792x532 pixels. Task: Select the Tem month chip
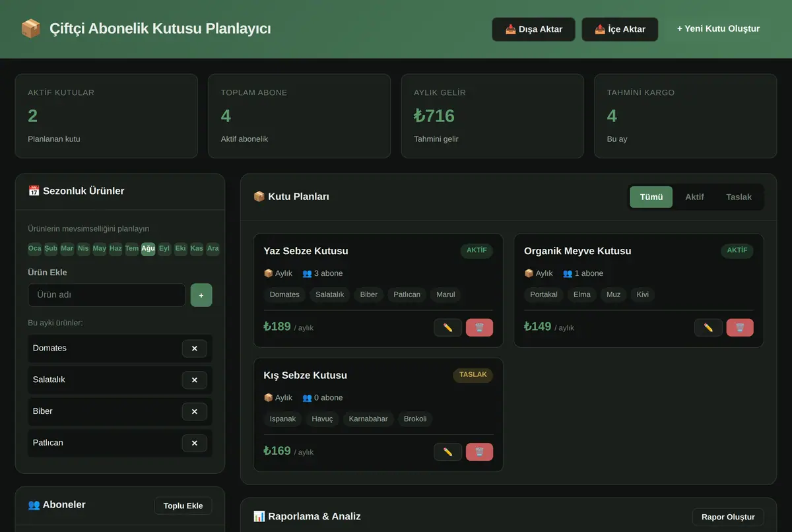point(132,249)
